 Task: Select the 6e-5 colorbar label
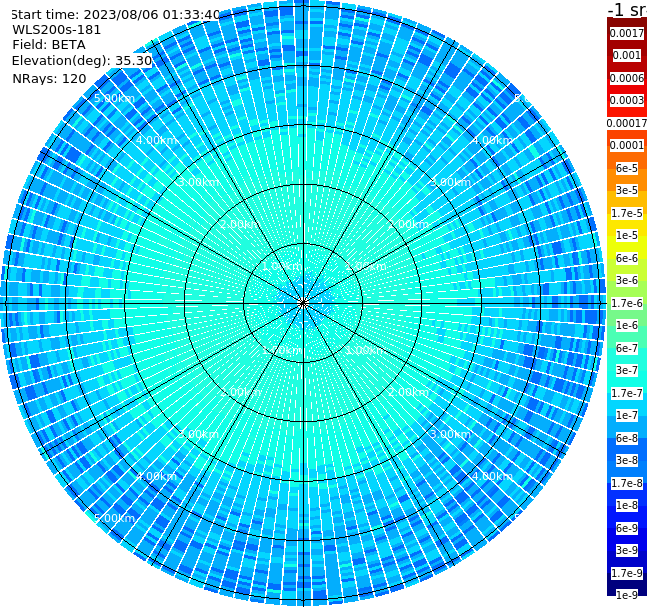627,168
